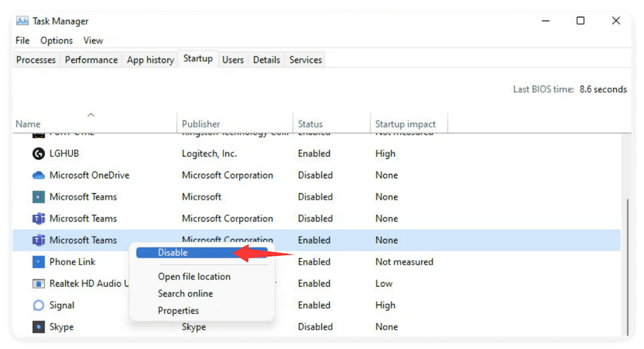
Task: Click the sort arrow above Name
Action: click(x=91, y=115)
